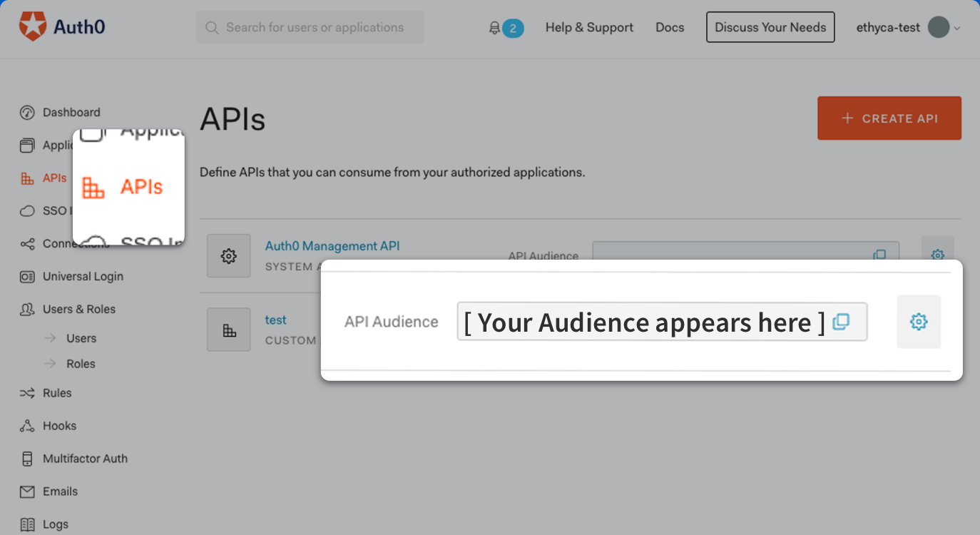Open Hooks in sidebar
This screenshot has height=535, width=980.
click(x=59, y=426)
